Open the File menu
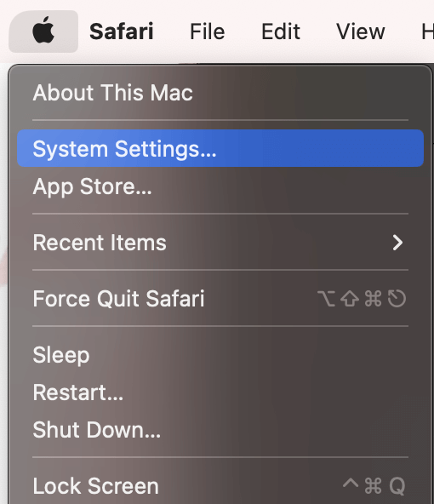The height and width of the screenshot is (504, 434). (x=207, y=31)
